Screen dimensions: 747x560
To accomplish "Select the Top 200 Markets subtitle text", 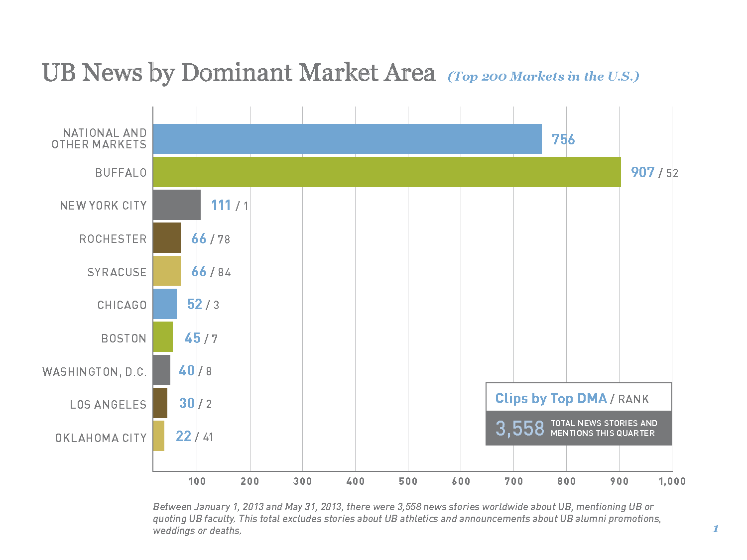I will (543, 77).
